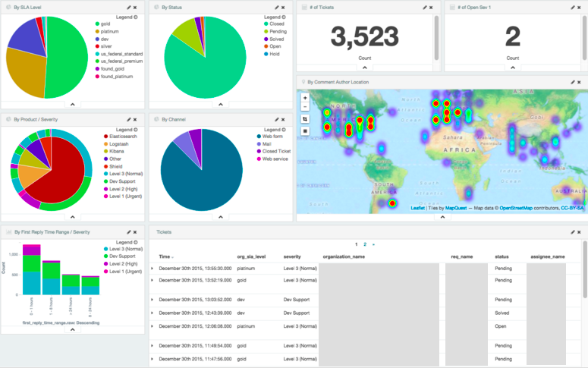Screen dimensions: 588x368
Task: Remove the By Channel panel
Action: [283, 120]
